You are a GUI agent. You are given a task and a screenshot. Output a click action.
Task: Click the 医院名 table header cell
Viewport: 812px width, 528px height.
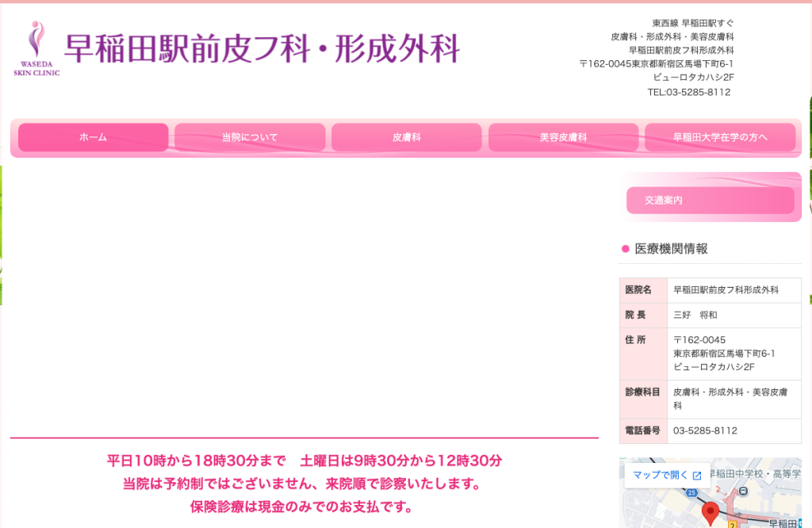click(x=643, y=290)
